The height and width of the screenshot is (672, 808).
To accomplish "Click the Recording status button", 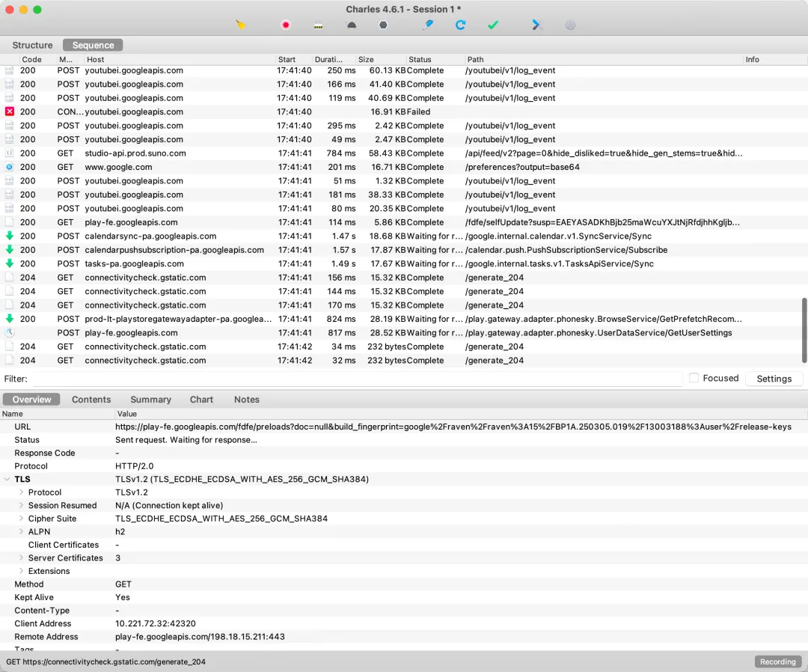I will [777, 662].
